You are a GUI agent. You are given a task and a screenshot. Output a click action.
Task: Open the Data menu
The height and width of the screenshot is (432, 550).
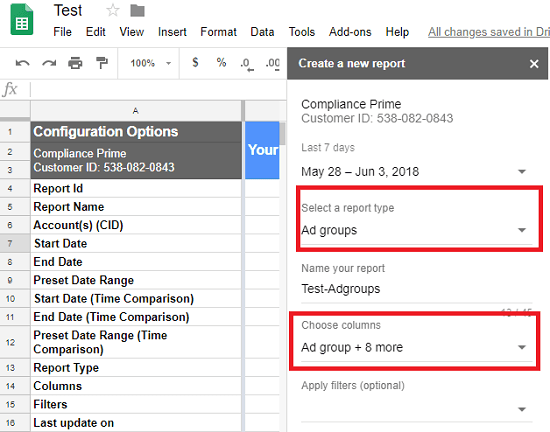262,32
